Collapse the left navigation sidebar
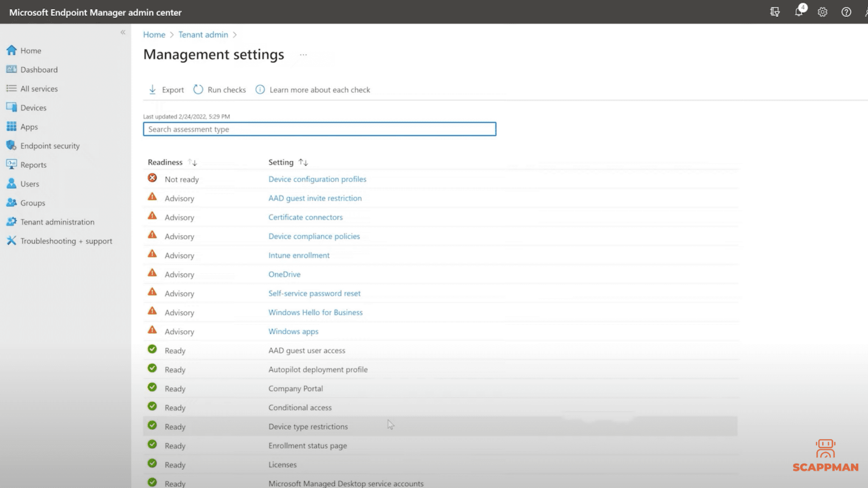Image resolution: width=868 pixels, height=488 pixels. coord(123,32)
